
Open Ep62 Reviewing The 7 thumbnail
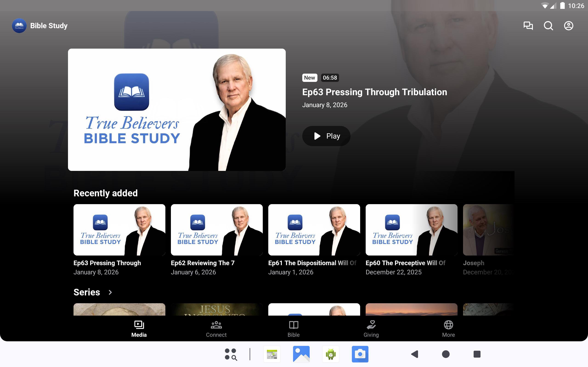tap(217, 230)
